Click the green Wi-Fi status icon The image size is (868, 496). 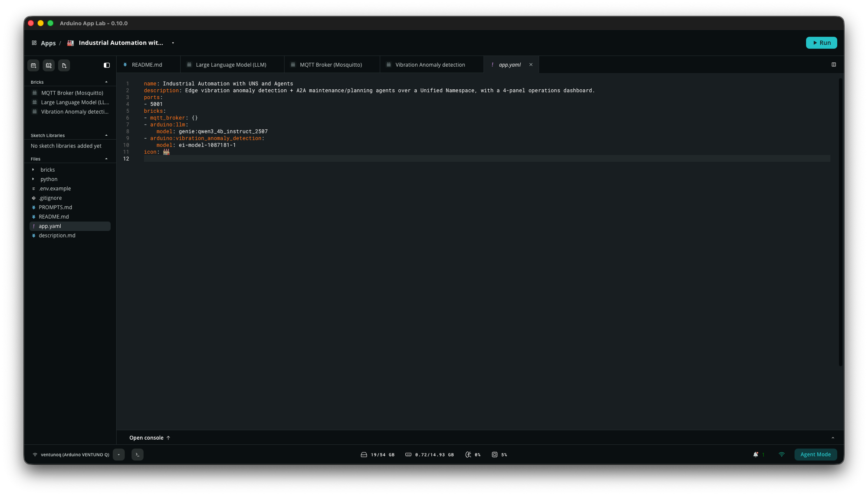click(x=782, y=454)
